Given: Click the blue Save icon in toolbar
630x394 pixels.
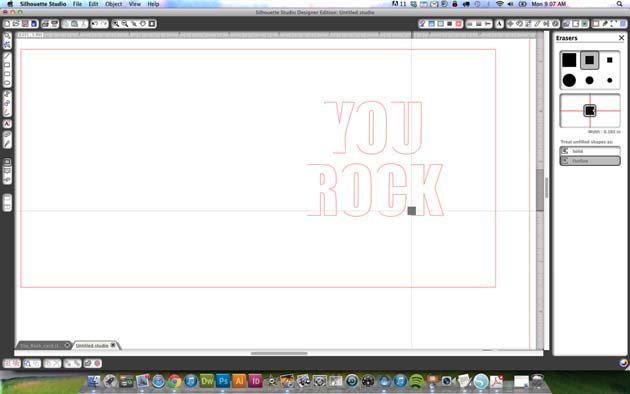Looking at the screenshot, I should pyautogui.click(x=34, y=24).
